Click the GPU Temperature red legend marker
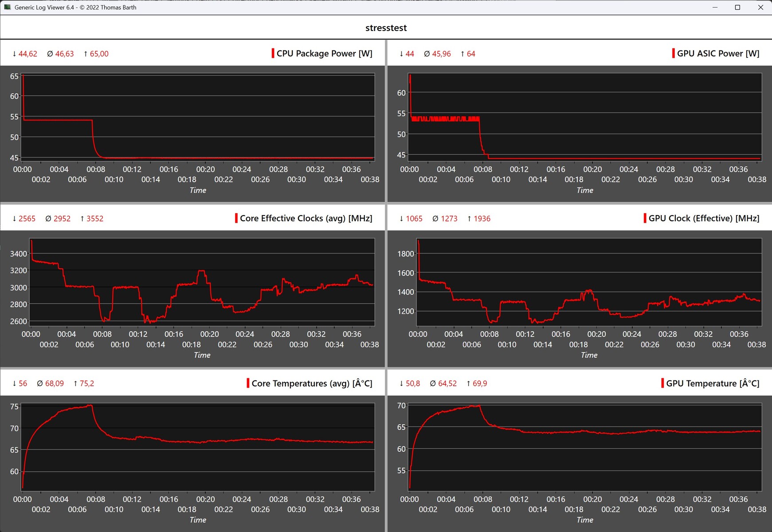The height and width of the screenshot is (532, 772). pyautogui.click(x=662, y=383)
